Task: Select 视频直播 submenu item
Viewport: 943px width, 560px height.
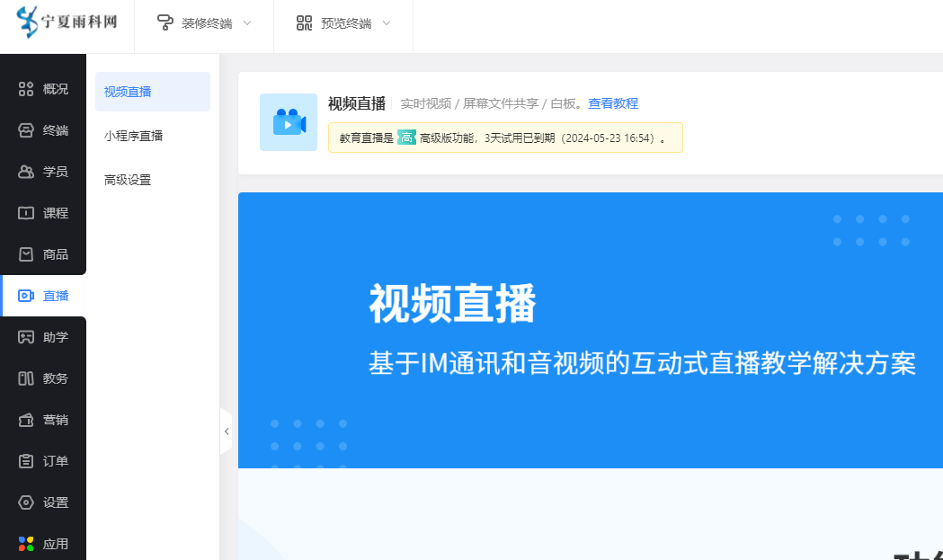Action: pyautogui.click(x=153, y=92)
